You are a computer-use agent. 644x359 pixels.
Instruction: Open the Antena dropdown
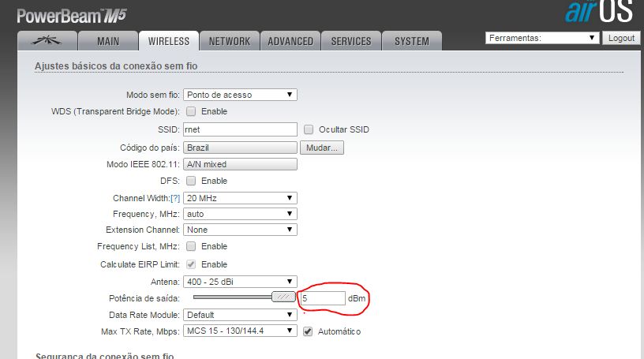[240, 282]
